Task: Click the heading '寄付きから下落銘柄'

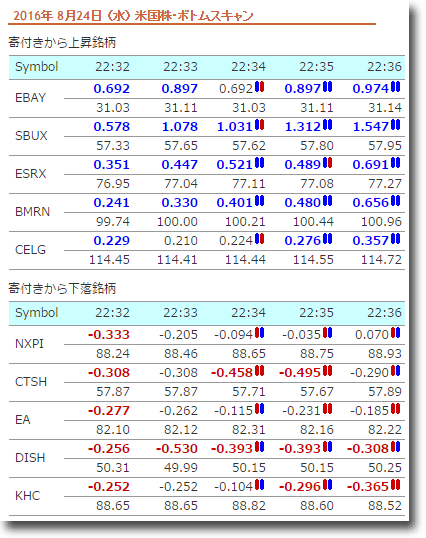Action: click(62, 289)
